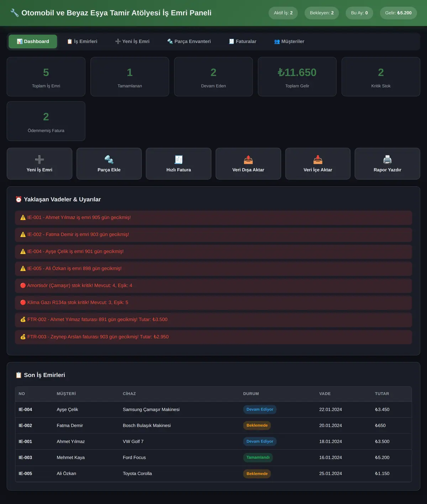
Task: Open the Toplam Gelir stat card
Action: [x=297, y=77]
